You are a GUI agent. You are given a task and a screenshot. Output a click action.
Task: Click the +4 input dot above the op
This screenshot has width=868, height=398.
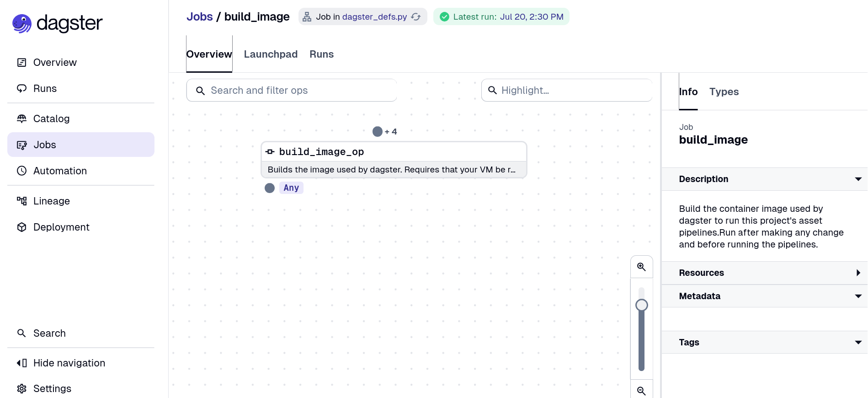tap(378, 132)
